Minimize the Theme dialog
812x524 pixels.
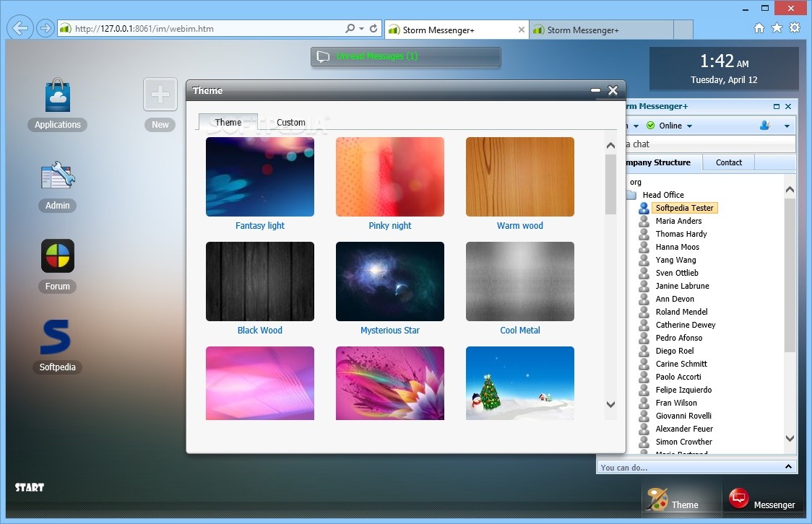[595, 90]
